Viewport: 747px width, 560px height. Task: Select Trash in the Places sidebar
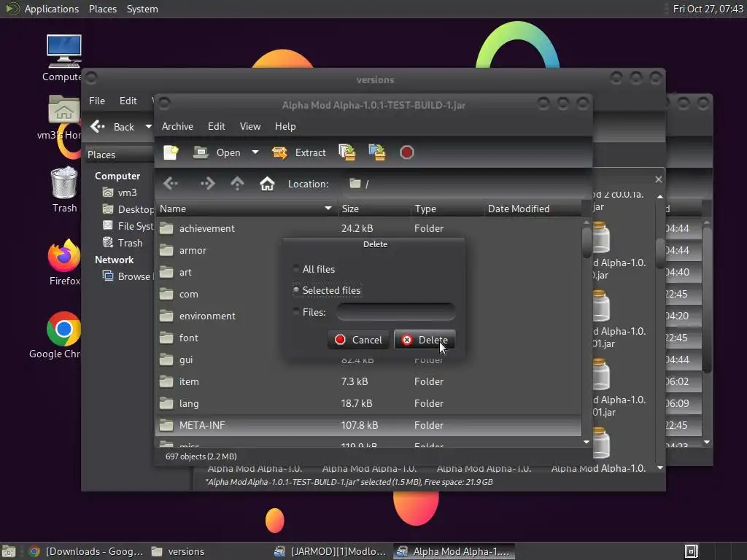(x=130, y=243)
